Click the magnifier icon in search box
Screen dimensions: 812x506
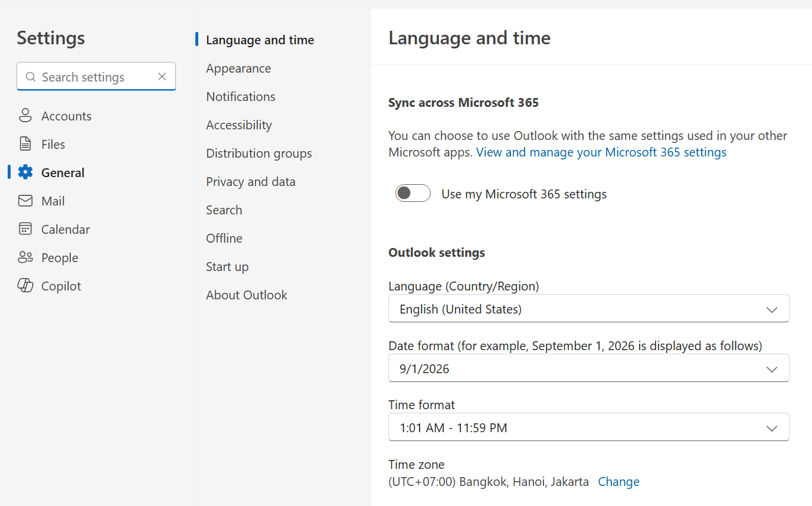point(31,77)
